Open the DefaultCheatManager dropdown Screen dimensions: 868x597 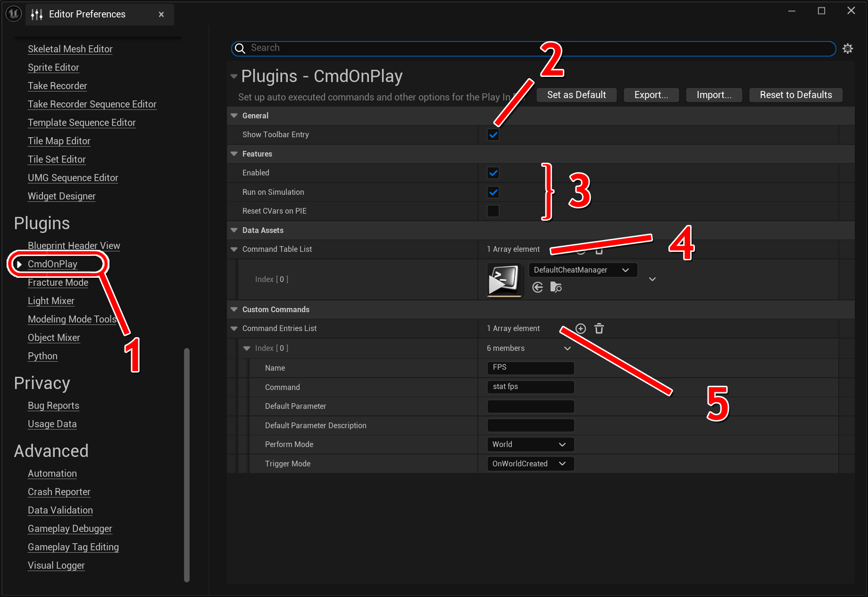tap(583, 270)
